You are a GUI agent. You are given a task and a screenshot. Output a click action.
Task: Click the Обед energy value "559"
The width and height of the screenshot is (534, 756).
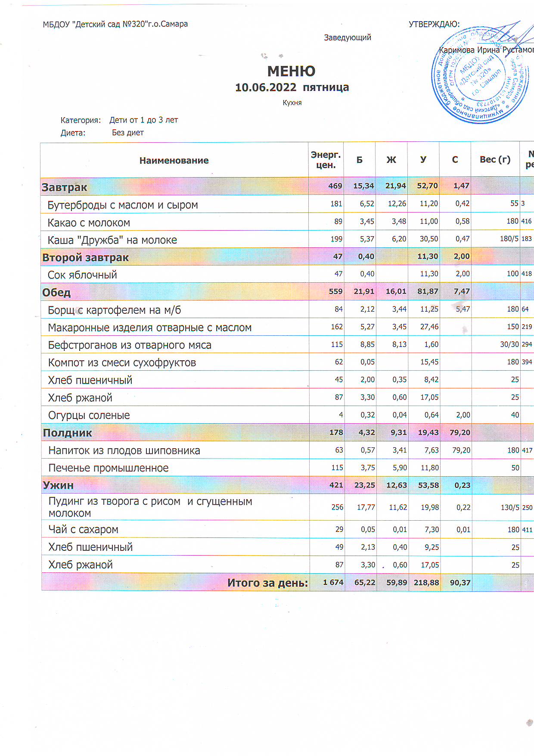pyautogui.click(x=335, y=291)
